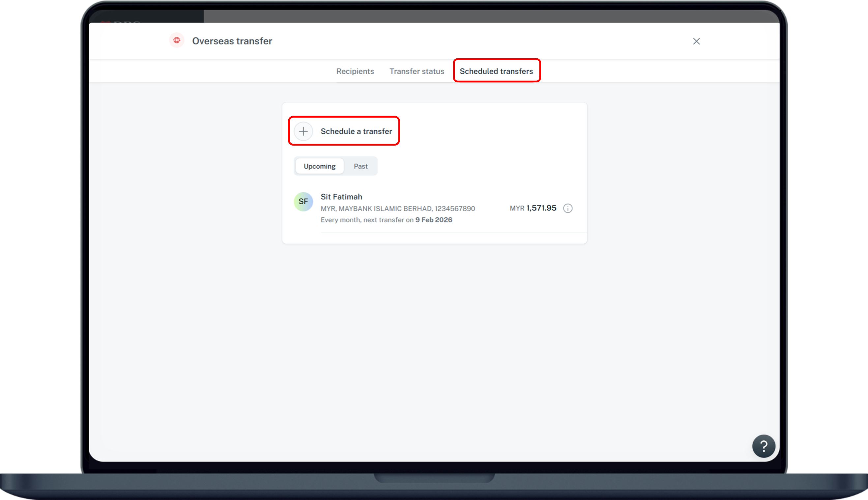The height and width of the screenshot is (500, 868).
Task: Switch to the Recipients tab
Action: [355, 71]
